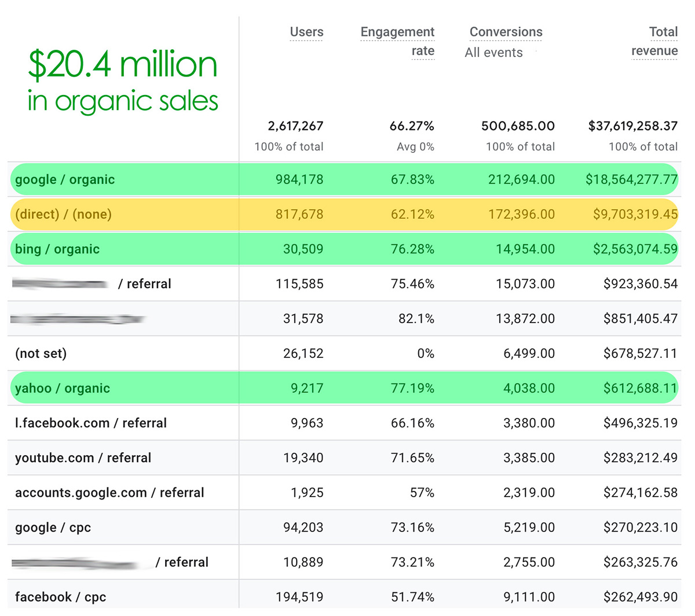Click referral users value 115,585
Image resolution: width=695 pixels, height=616 pixels.
[x=299, y=284]
